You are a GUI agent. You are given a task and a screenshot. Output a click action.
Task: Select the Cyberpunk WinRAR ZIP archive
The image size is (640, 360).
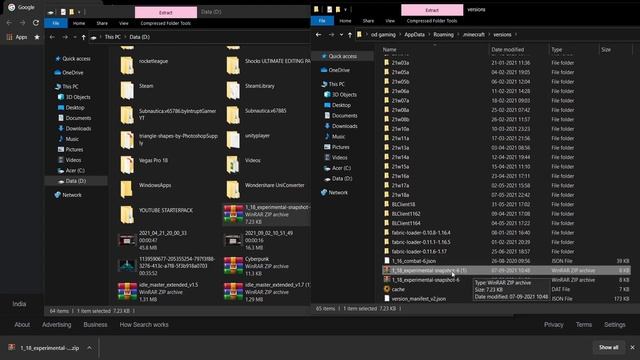[257, 266]
